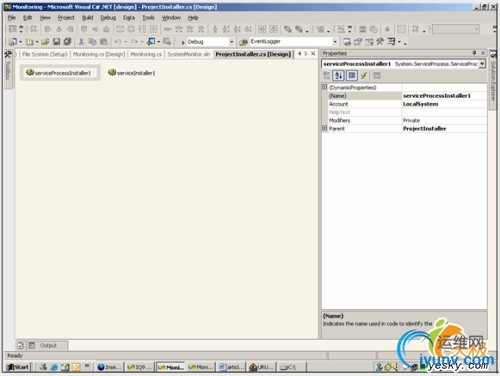Toggle Categorized view in Properties
This screenshot has width=500, height=376.
(326, 76)
